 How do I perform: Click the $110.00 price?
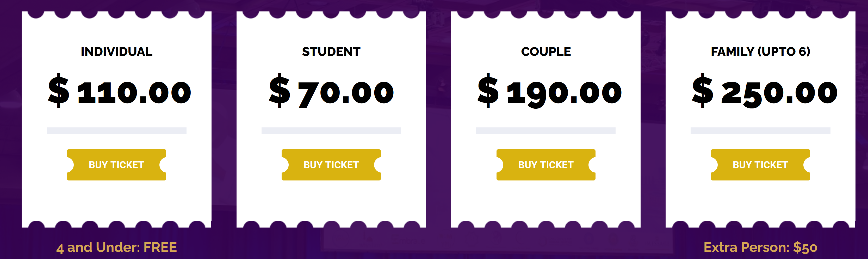click(120, 91)
